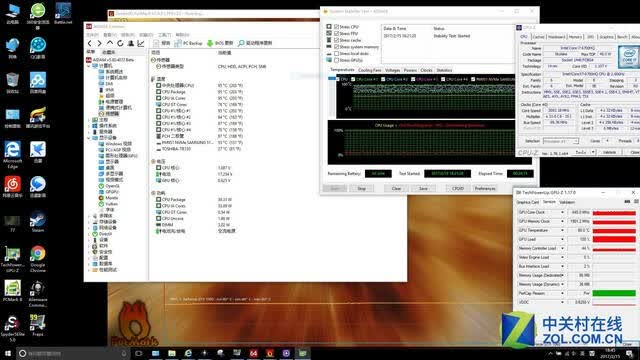Click the Preferences button
The width and height of the screenshot is (640, 360).
click(x=485, y=189)
